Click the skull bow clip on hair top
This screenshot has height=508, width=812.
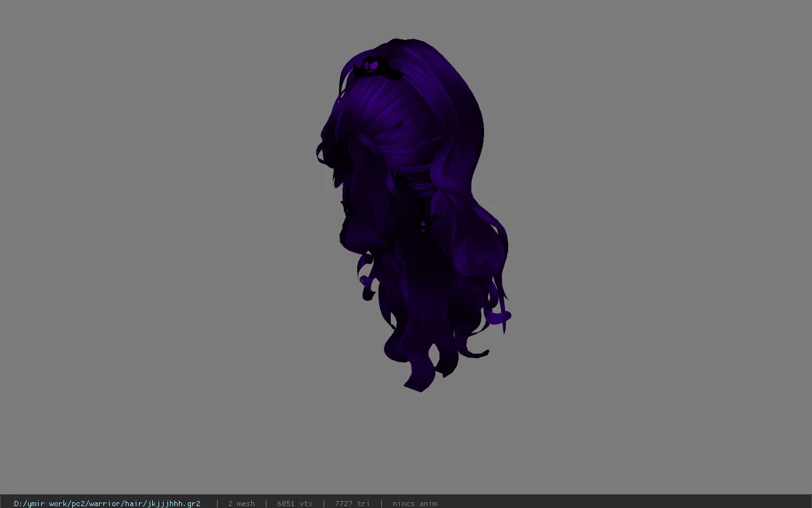coord(377,69)
